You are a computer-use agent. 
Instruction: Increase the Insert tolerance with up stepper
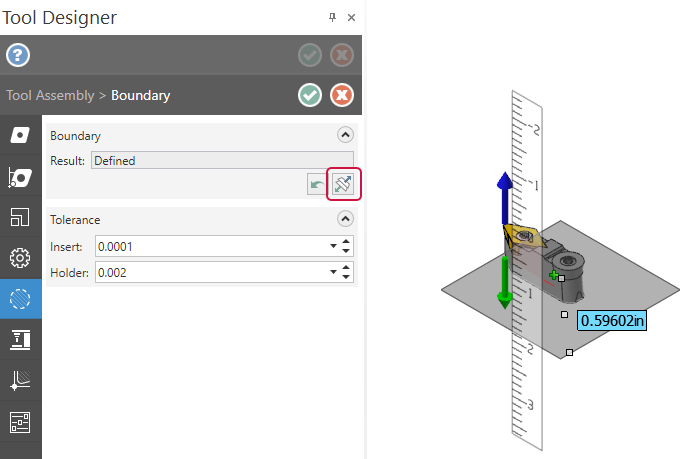tap(346, 242)
